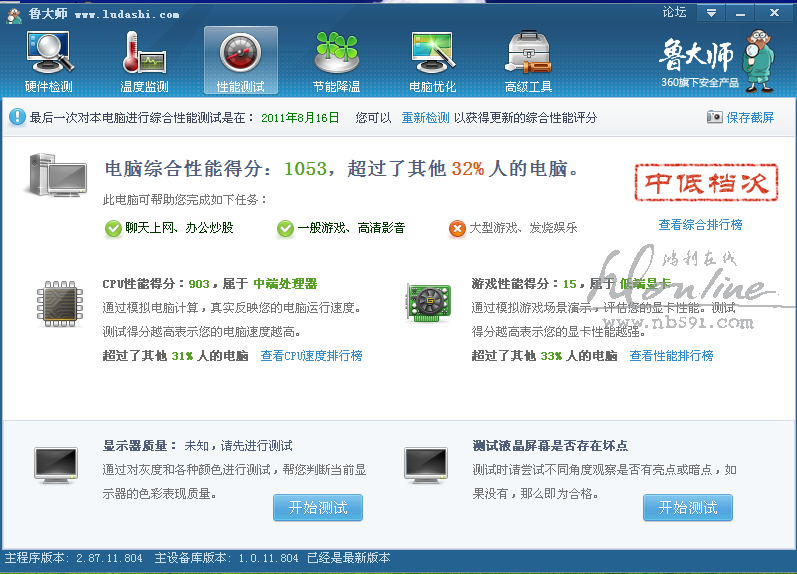
Task: Click the 主程序版本 2.87.11.804 status text
Action: point(74,558)
